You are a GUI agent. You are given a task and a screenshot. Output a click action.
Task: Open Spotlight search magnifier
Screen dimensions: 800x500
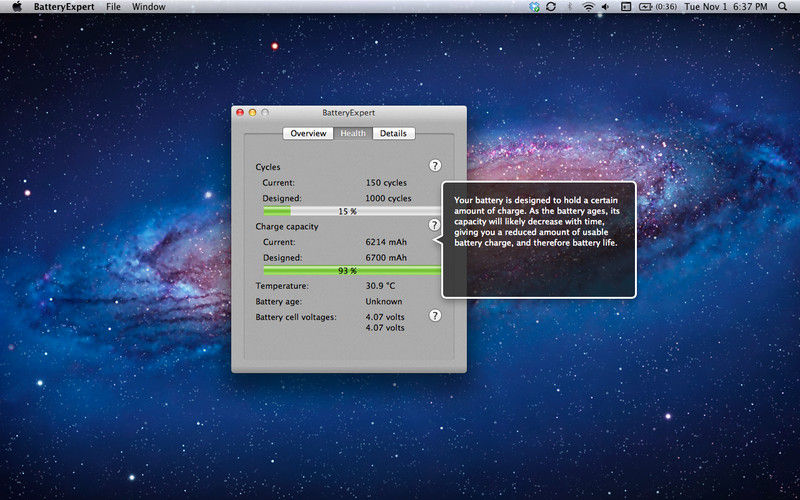click(783, 7)
